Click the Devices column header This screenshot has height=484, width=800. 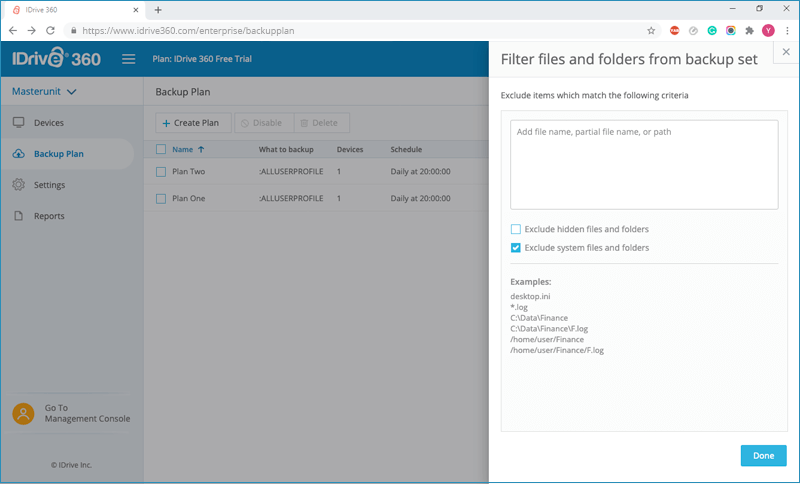click(x=349, y=149)
